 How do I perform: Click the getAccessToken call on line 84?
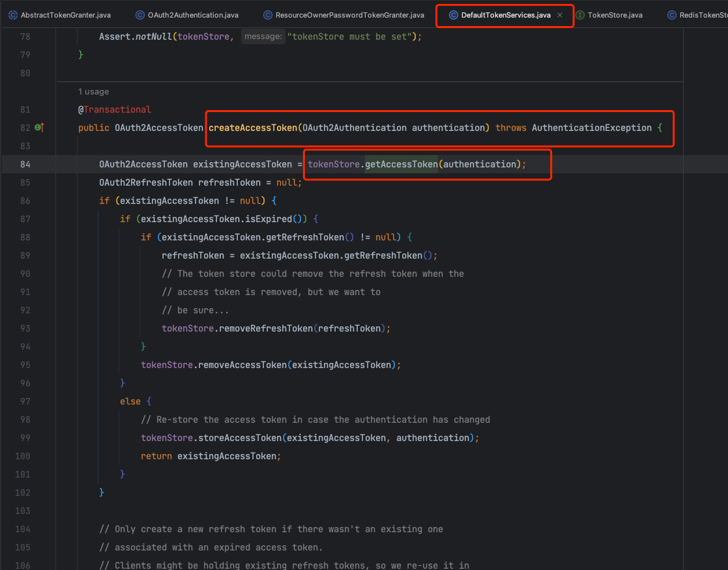point(401,164)
